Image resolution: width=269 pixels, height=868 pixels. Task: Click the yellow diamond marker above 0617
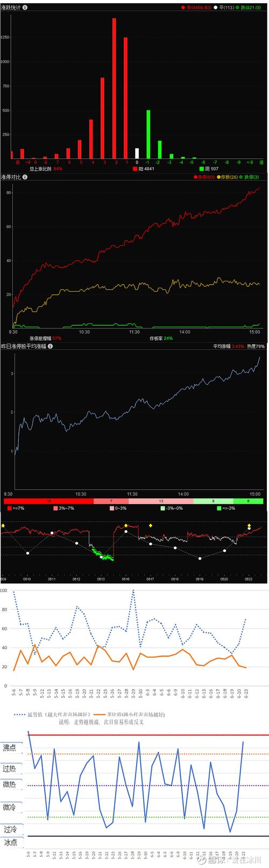coord(151,525)
